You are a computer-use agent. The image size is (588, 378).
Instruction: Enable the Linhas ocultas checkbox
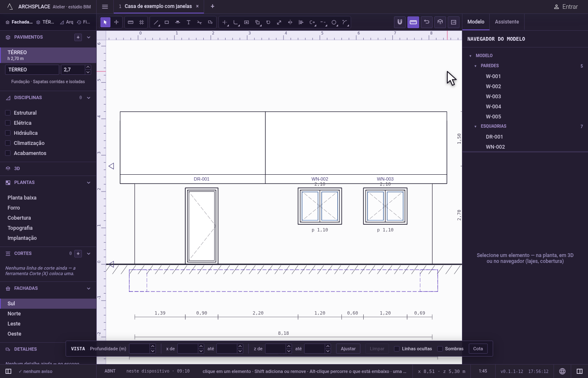(396, 349)
